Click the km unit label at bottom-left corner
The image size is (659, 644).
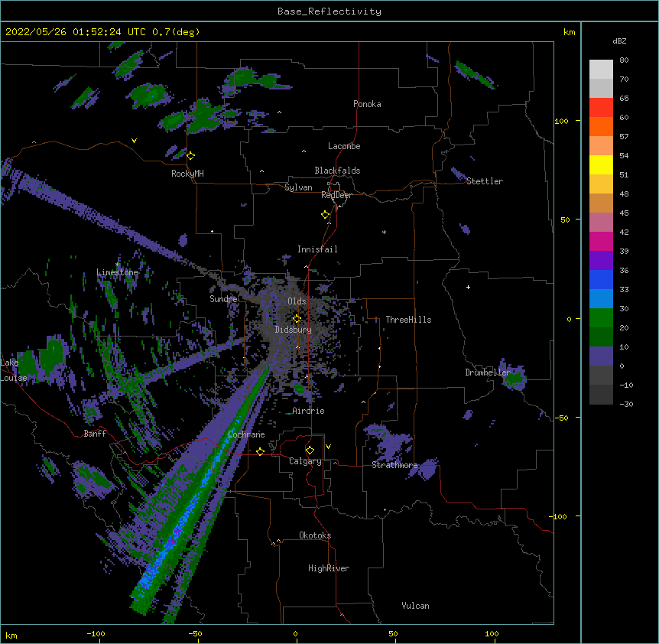coord(11,635)
